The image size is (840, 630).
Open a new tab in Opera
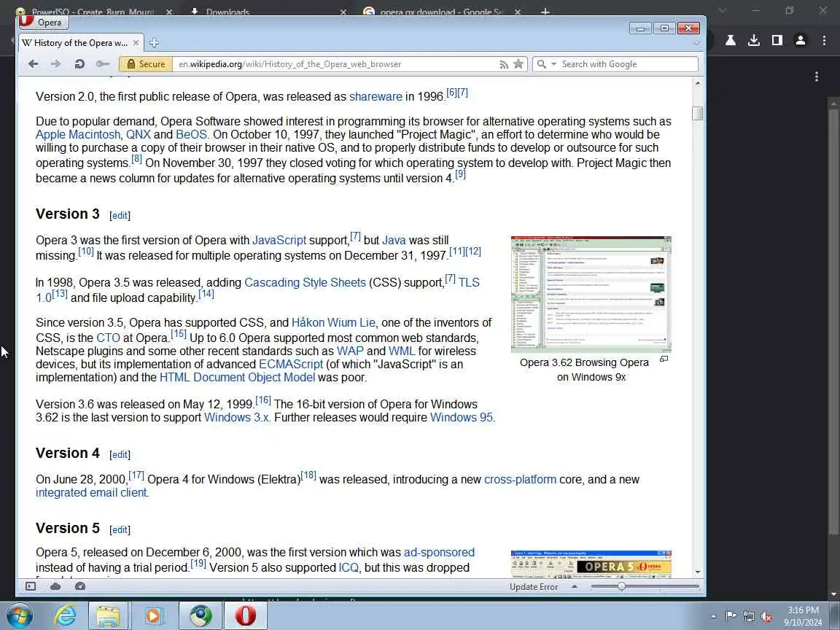click(x=155, y=43)
